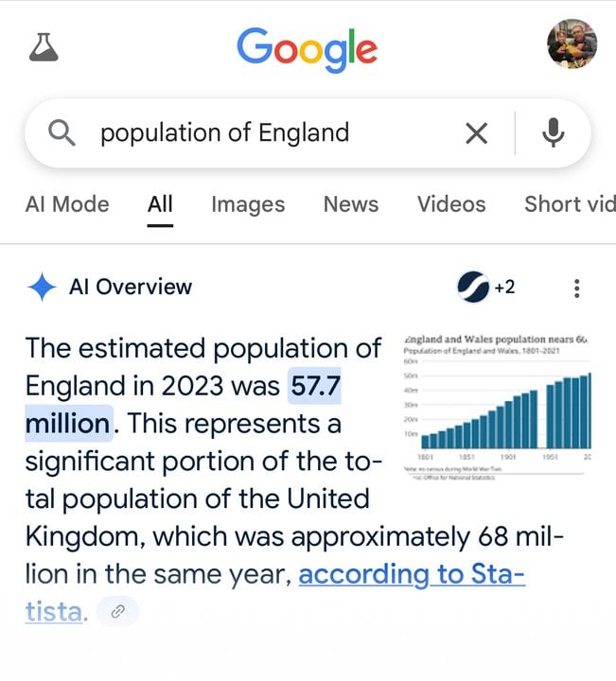
Task: Click the magnifying glass search icon
Action: tap(62, 133)
